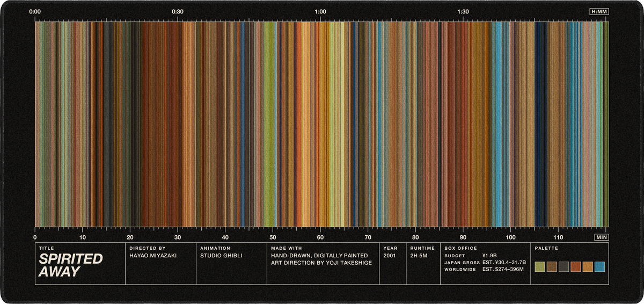Select the HAND-DRAWN, DIGITALLY PAINTED line
Image resolution: width=644 pixels, height=304 pixels.
pos(319,256)
